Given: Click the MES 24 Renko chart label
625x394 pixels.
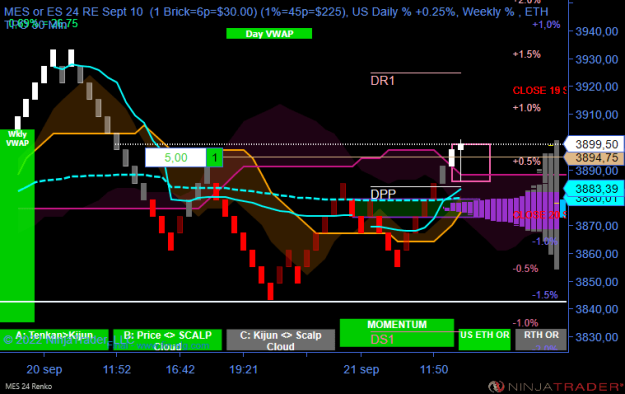Looking at the screenshot, I should click(x=28, y=386).
